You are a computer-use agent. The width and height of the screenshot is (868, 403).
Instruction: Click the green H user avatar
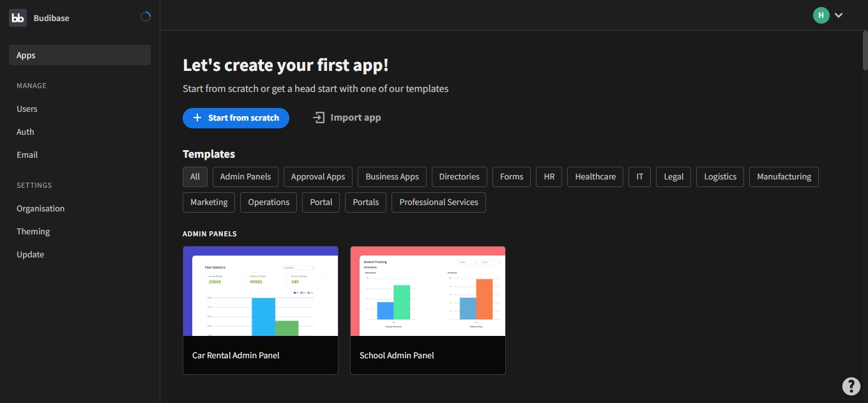pyautogui.click(x=821, y=15)
